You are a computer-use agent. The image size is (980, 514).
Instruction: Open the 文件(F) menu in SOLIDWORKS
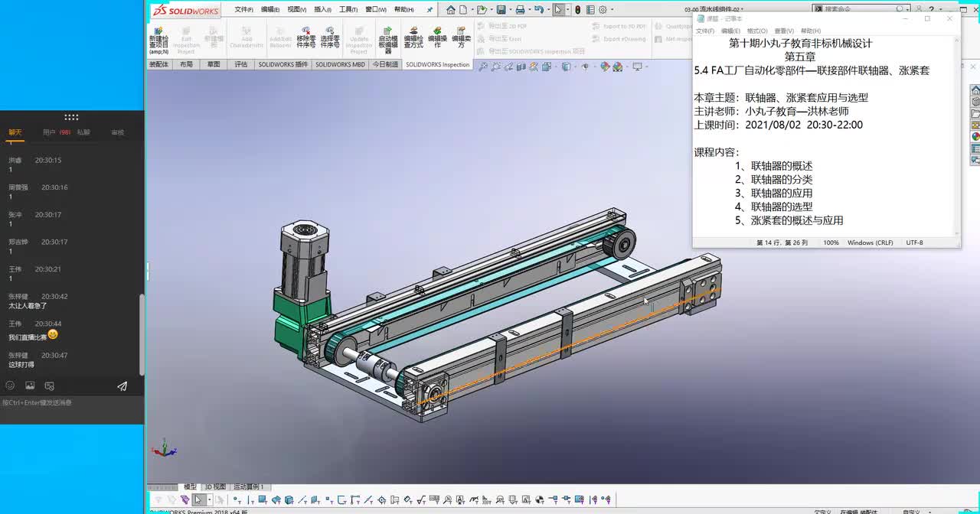[243, 10]
